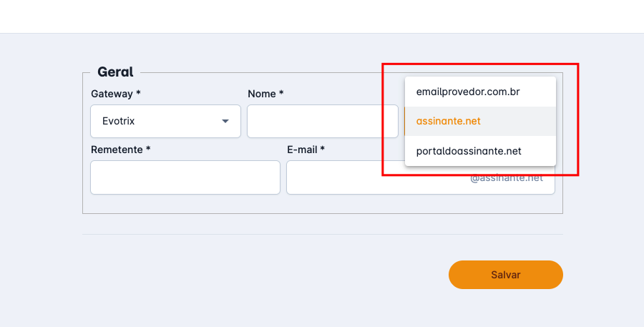Image resolution: width=644 pixels, height=327 pixels.
Task: Choose the highlighted assinante.net option
Action: [x=449, y=122]
